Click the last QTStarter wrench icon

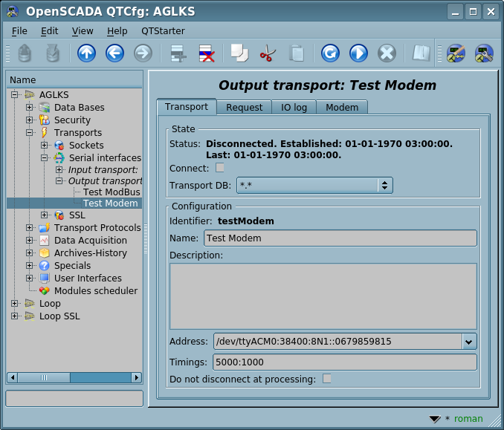tap(484, 53)
